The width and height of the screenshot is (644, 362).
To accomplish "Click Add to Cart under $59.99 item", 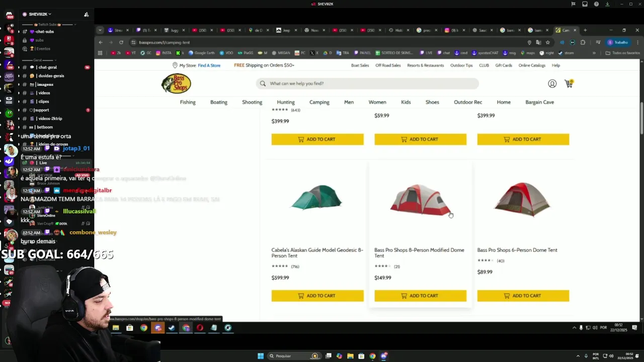I will pyautogui.click(x=420, y=139).
